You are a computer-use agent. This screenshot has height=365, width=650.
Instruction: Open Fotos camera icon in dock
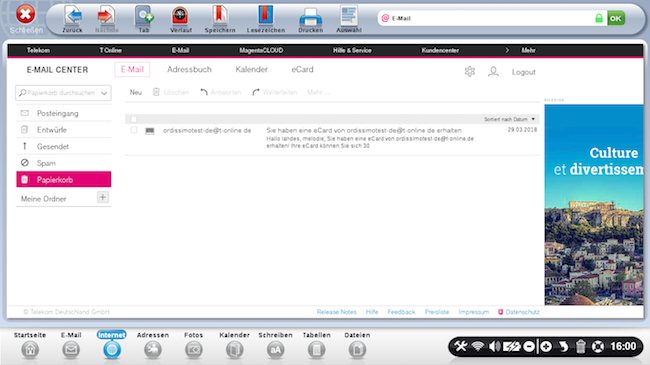point(194,350)
